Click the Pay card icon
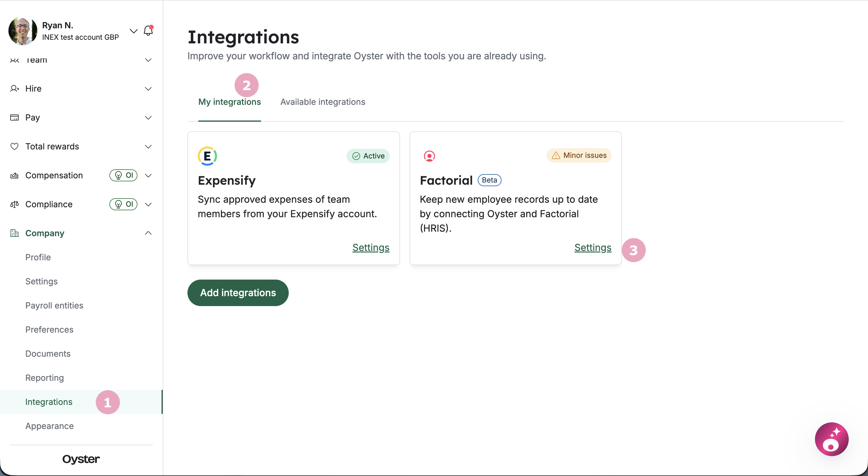The width and height of the screenshot is (868, 476). pos(14,117)
